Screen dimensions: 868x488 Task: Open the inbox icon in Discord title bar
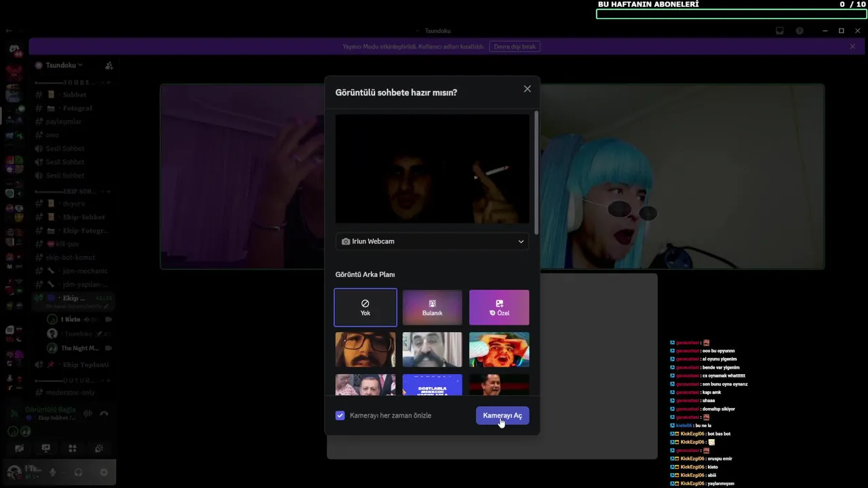[x=780, y=30]
